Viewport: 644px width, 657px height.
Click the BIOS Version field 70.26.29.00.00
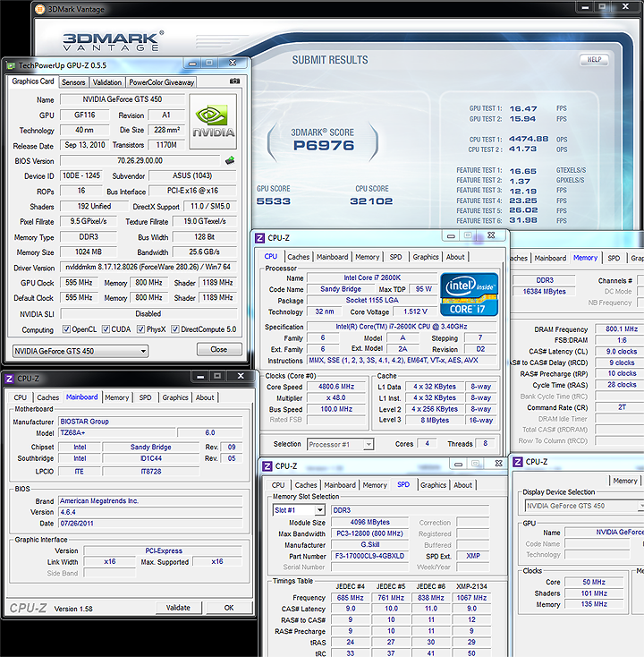click(140, 160)
